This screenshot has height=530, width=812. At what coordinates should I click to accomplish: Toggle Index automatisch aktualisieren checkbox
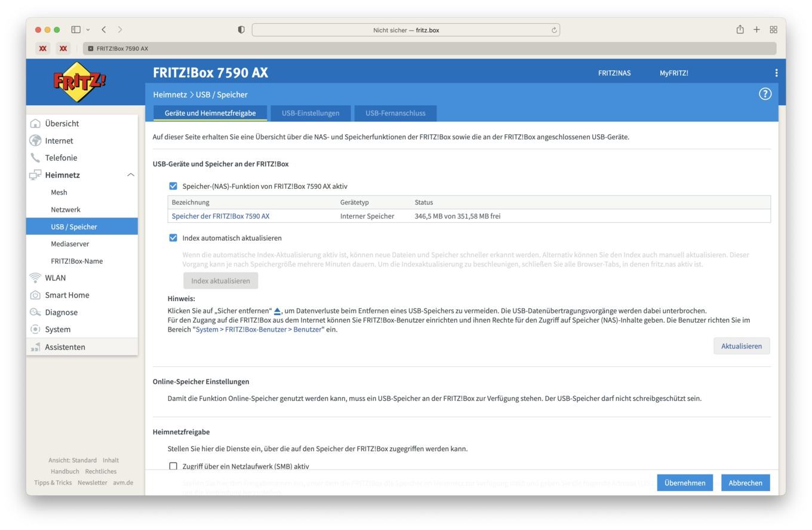[x=173, y=238]
